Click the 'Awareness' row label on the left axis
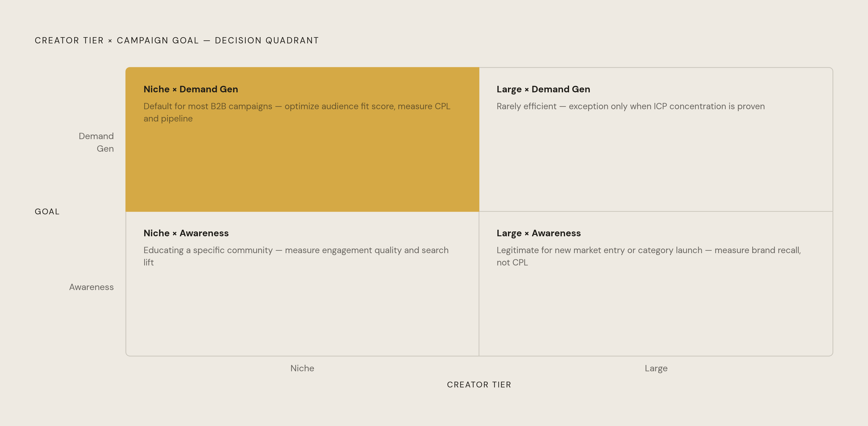Image resolution: width=868 pixels, height=426 pixels. click(x=91, y=287)
